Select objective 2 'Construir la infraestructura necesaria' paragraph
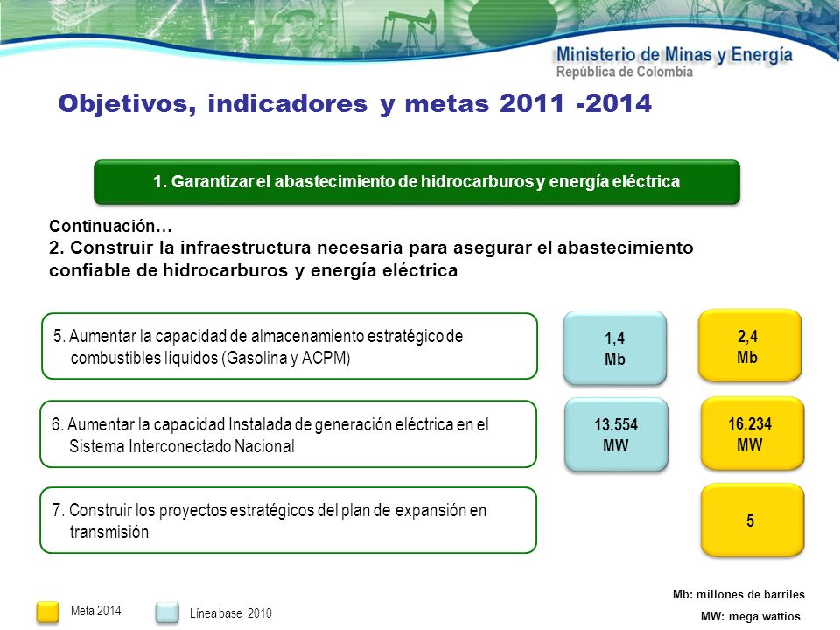 (371, 259)
